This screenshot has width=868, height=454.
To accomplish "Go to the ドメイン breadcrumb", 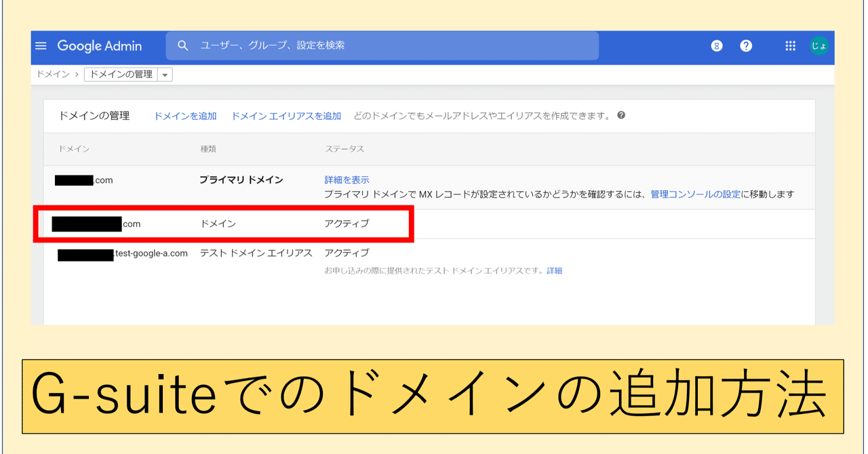I will coord(53,75).
